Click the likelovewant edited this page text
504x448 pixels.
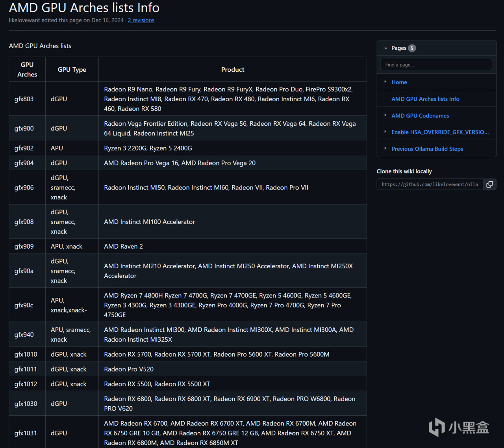(66, 20)
